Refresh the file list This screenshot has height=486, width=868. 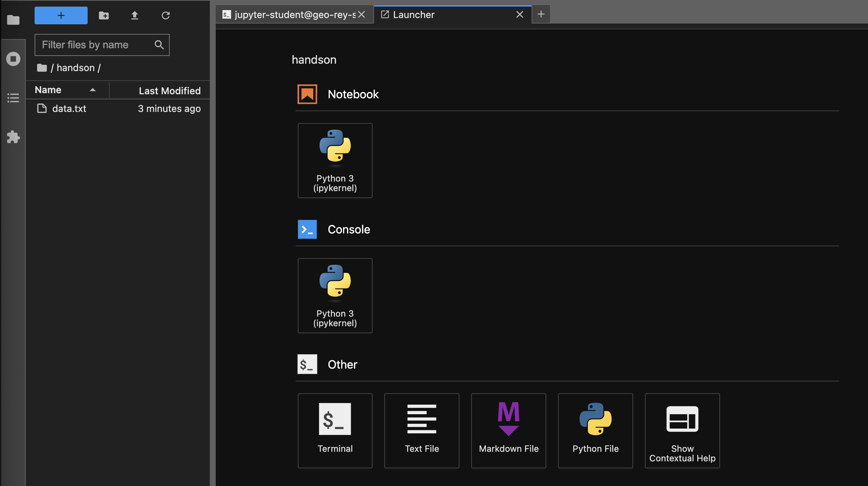coord(166,15)
